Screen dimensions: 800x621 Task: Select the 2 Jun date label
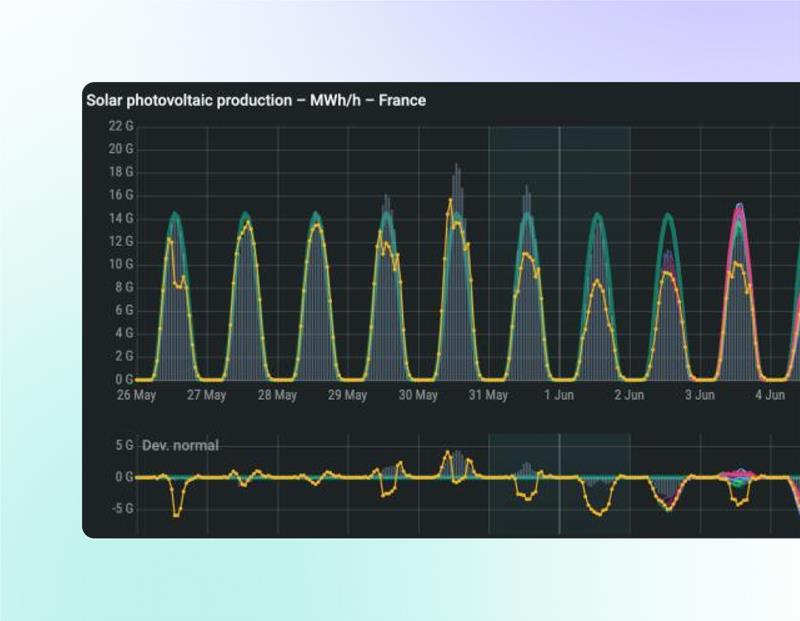pos(629,395)
